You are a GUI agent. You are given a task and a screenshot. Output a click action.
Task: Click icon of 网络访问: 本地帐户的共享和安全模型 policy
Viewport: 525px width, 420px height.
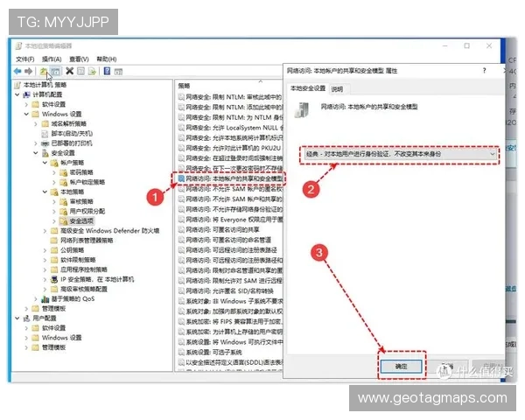[x=181, y=178]
